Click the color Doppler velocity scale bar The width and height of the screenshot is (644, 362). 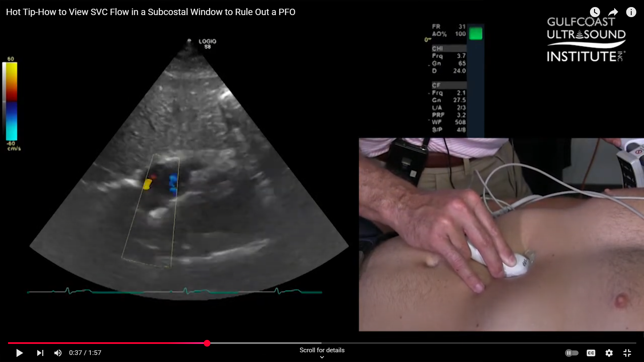click(x=11, y=101)
